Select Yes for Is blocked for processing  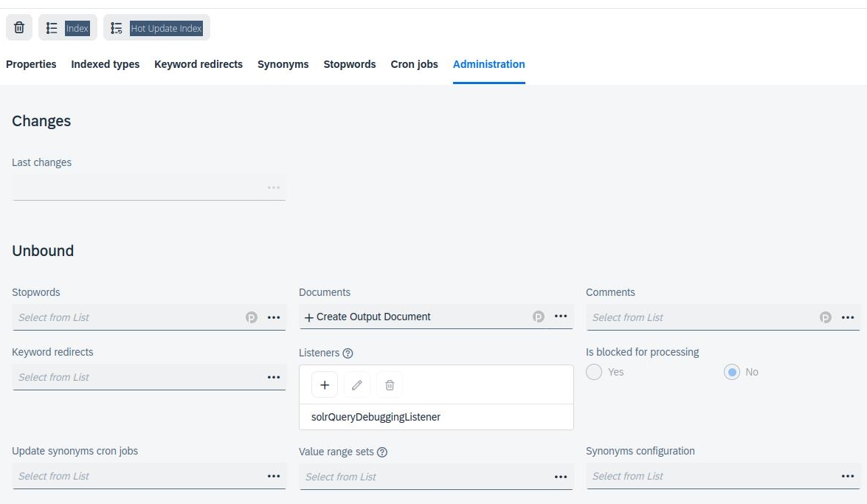point(594,372)
